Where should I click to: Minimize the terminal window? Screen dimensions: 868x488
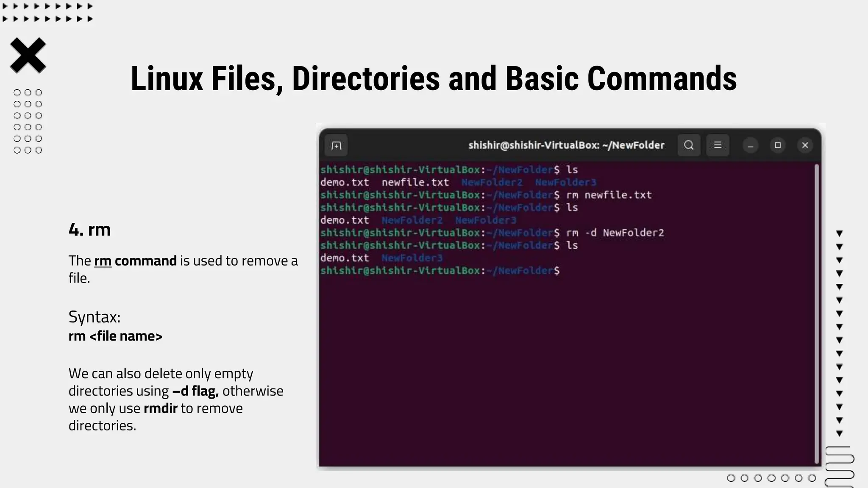coord(750,146)
